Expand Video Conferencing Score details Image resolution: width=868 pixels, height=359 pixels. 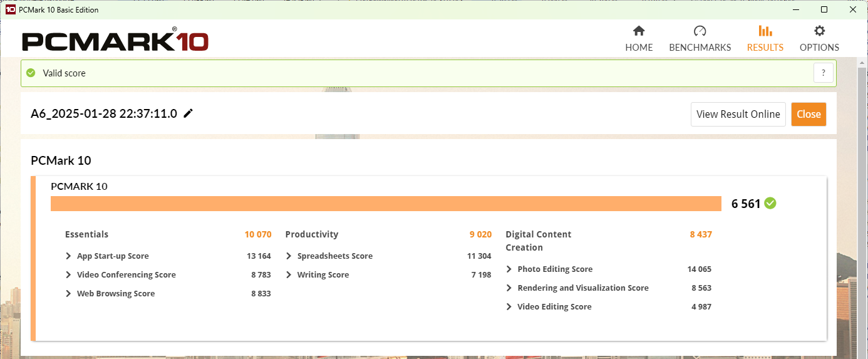[68, 275]
